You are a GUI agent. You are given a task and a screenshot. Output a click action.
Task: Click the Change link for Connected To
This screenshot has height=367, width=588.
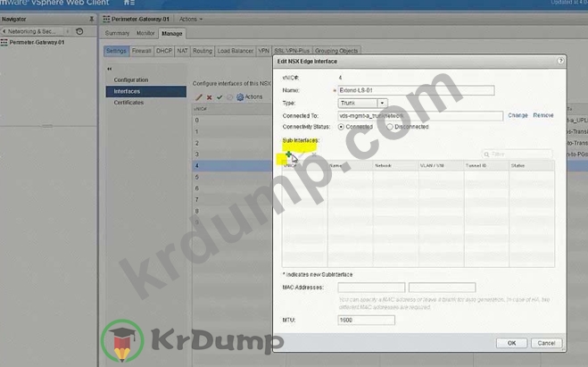pos(518,115)
